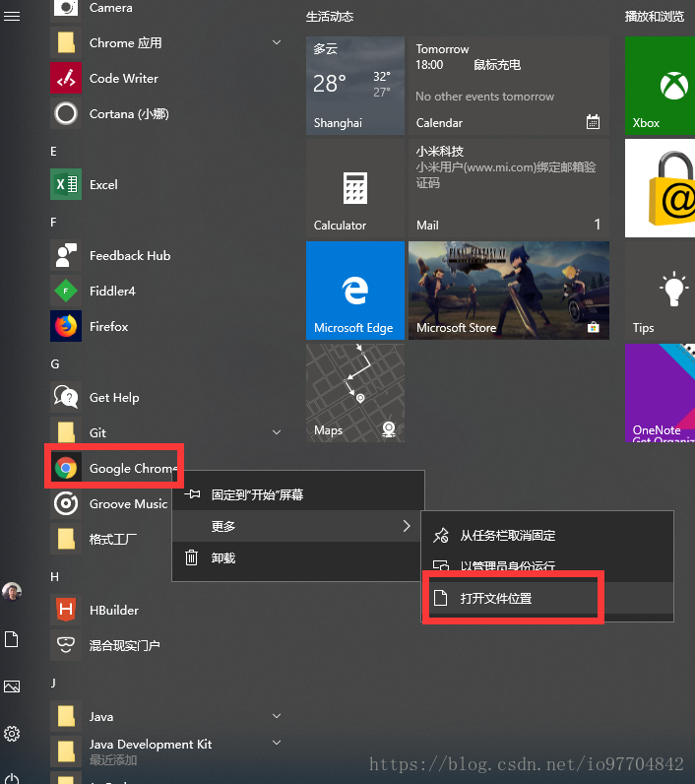The height and width of the screenshot is (784, 695).
Task: Open the Mail tile
Action: 509,188
